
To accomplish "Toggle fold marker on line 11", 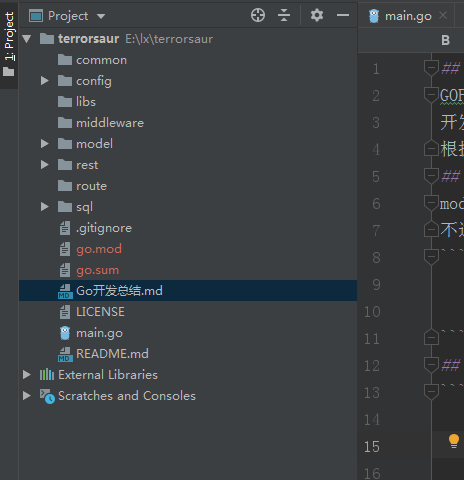I will click(431, 337).
